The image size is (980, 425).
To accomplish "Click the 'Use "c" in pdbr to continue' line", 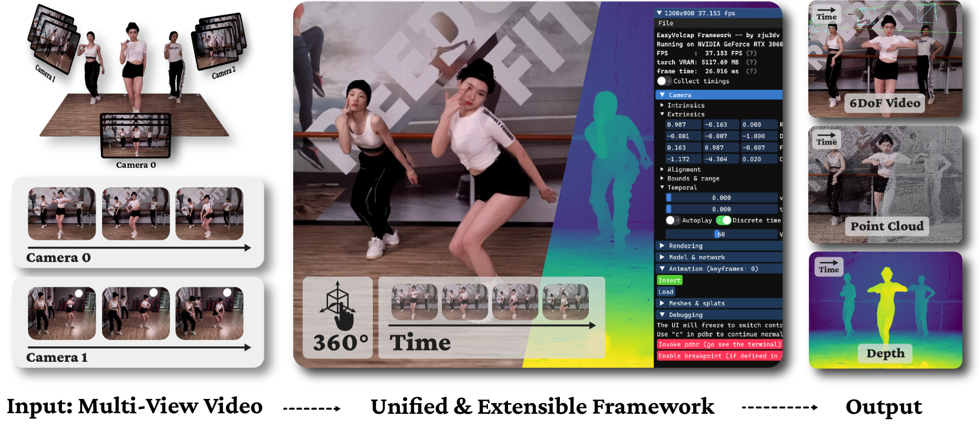I will pyautogui.click(x=720, y=334).
